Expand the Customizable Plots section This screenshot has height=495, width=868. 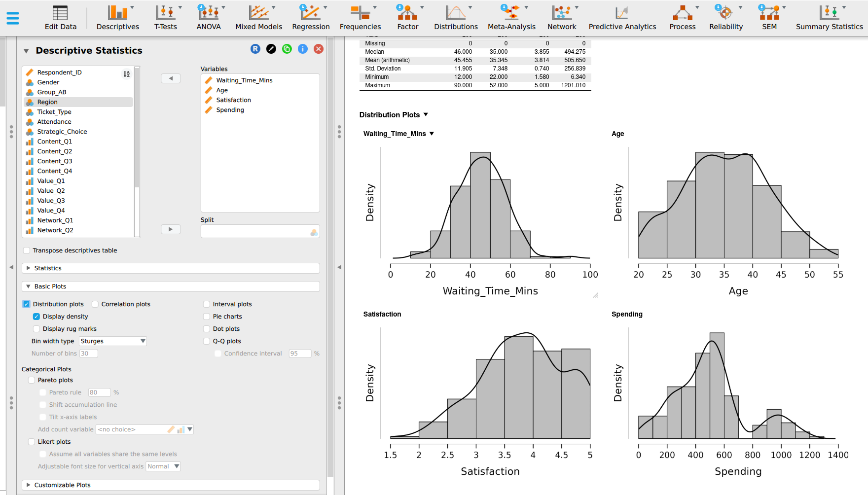171,485
